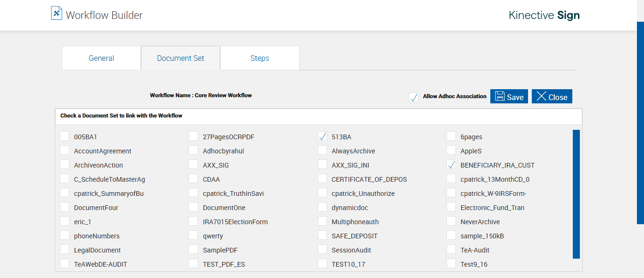The width and height of the screenshot is (644, 278).
Task: Uncheck the BENEFICIARY_IRA_CUST checkbox
Action: click(451, 165)
